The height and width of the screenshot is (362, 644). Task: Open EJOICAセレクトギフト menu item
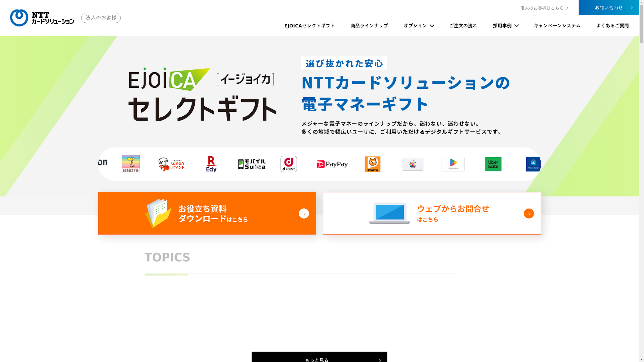(x=309, y=26)
